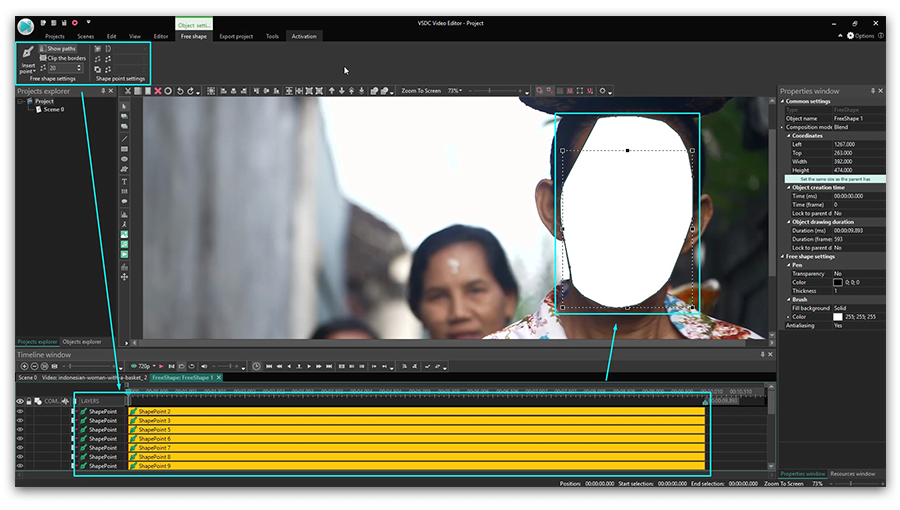Collapse the Object creation time section
The width and height of the screenshot is (900, 510).
click(x=789, y=188)
